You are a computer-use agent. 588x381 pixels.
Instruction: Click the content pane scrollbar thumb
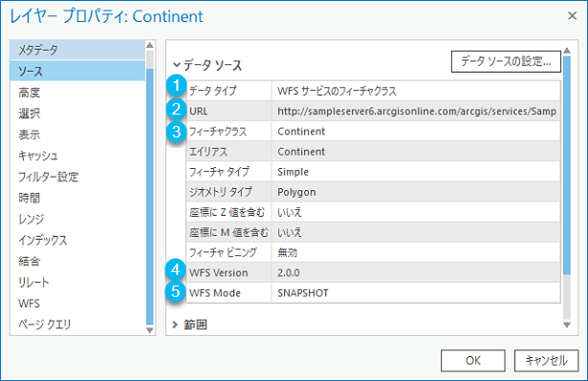click(567, 165)
